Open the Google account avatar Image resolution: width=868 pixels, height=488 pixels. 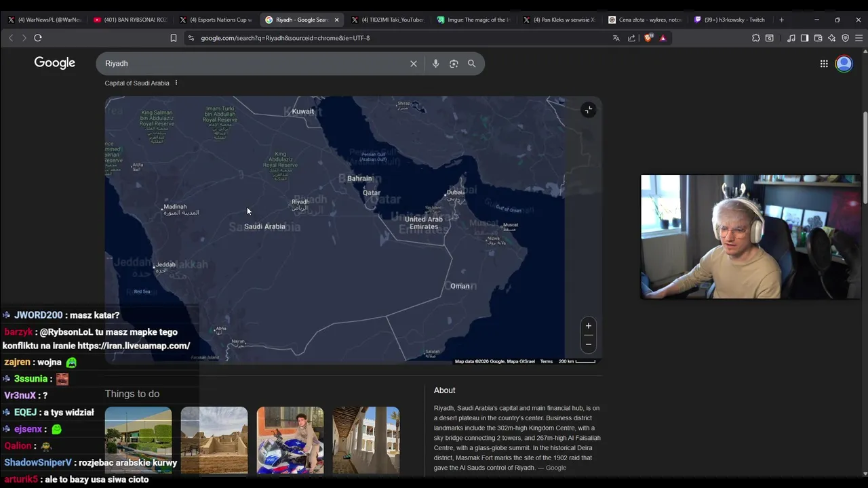tap(844, 64)
